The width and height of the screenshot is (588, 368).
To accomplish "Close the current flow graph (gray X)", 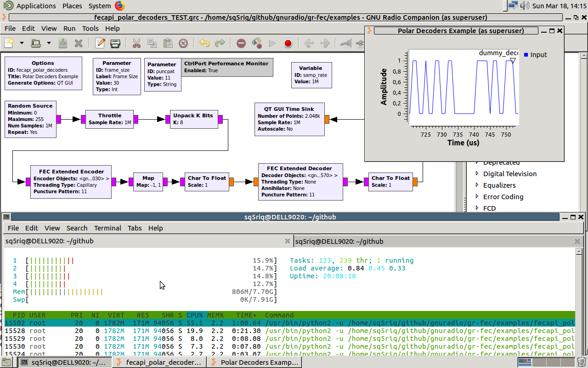I will [79, 43].
